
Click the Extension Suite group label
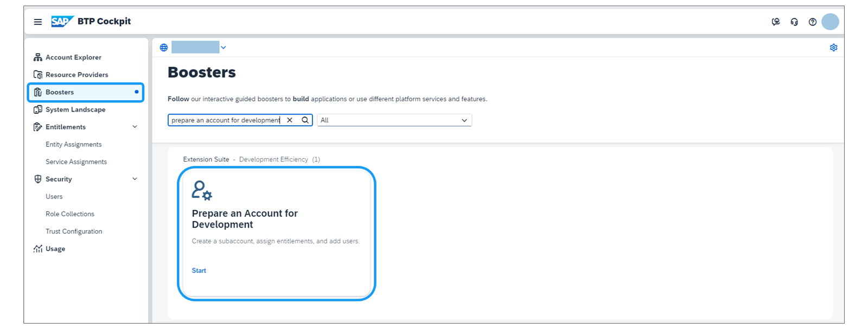point(206,159)
